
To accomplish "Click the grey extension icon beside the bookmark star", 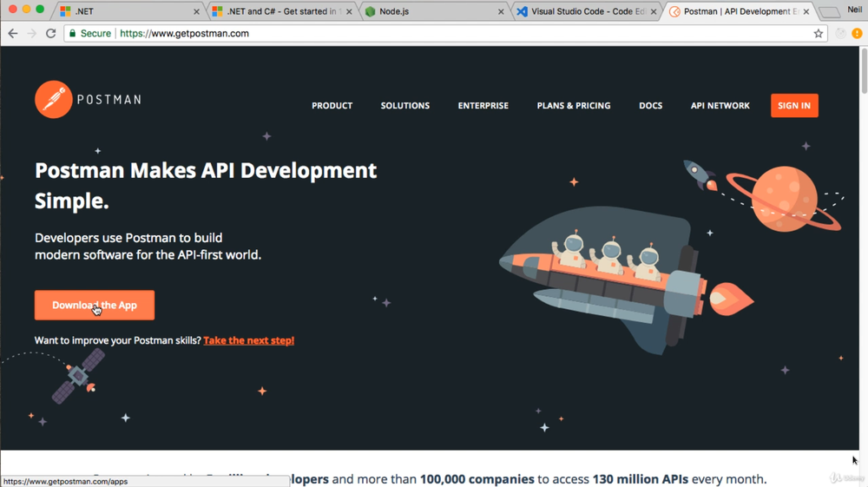I will pos(840,33).
